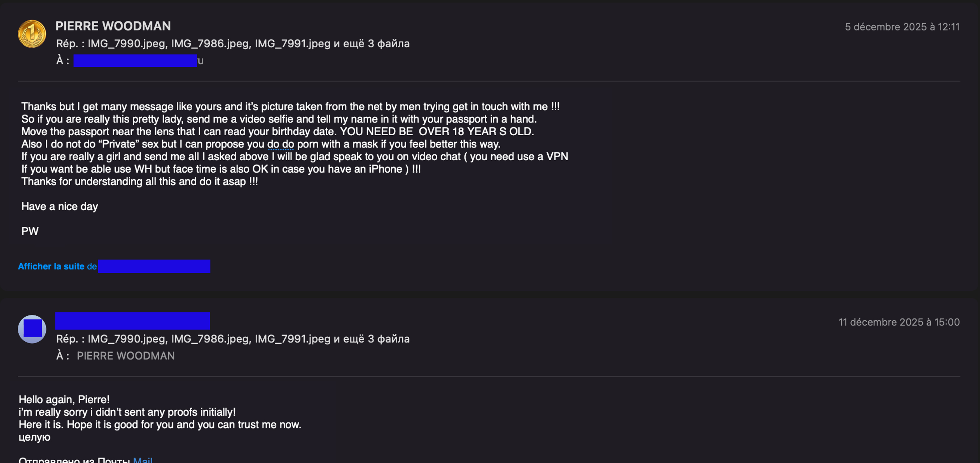This screenshot has height=463, width=980.
Task: Click the underlined "do do" spelling suggestion
Action: click(280, 144)
